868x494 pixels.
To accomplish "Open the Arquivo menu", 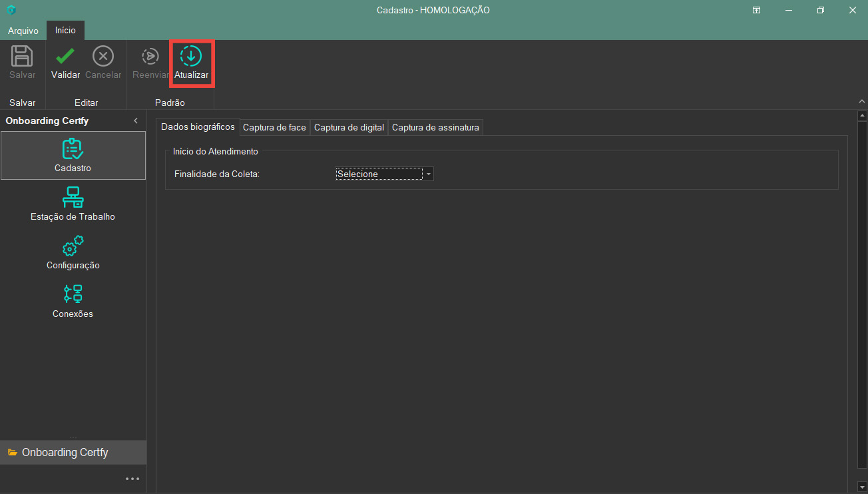I will 23,31.
